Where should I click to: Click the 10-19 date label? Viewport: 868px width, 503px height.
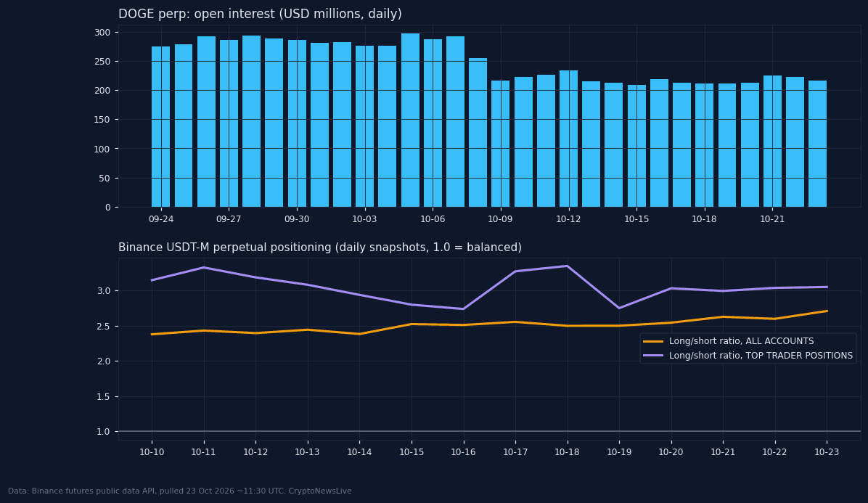(x=619, y=452)
